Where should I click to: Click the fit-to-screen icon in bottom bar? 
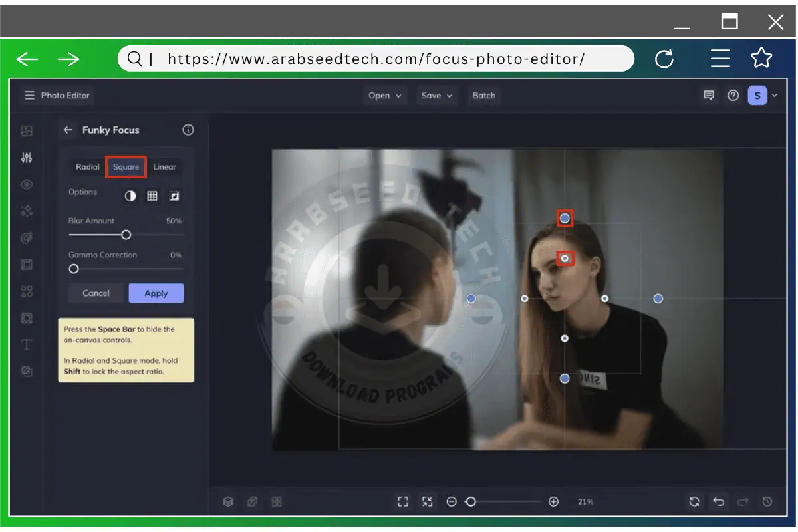[x=403, y=502]
